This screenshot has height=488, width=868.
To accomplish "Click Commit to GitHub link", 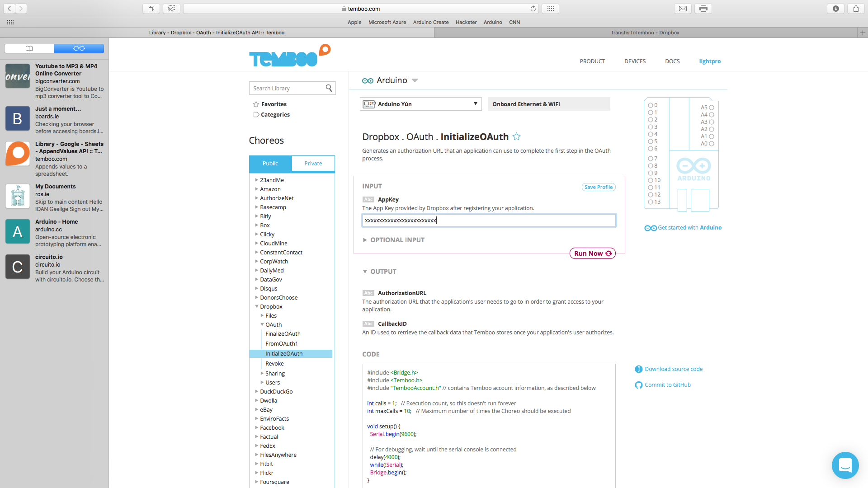I will click(667, 385).
